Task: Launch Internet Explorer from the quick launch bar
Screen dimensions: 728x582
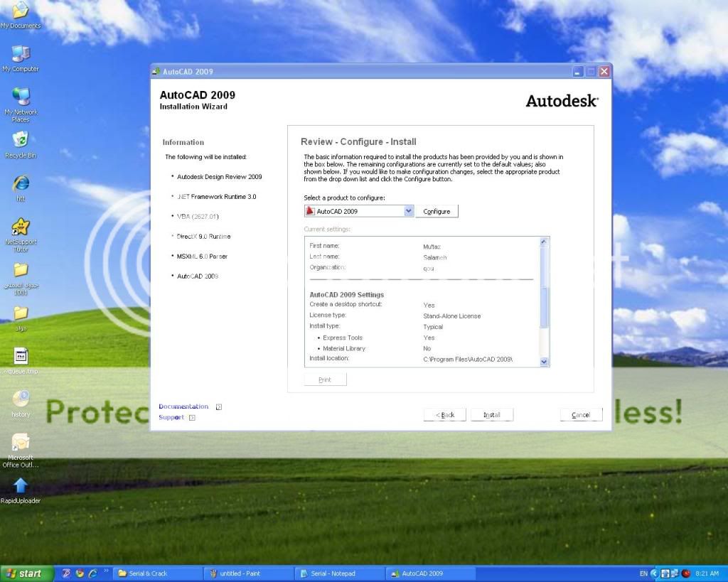Action: (92, 573)
